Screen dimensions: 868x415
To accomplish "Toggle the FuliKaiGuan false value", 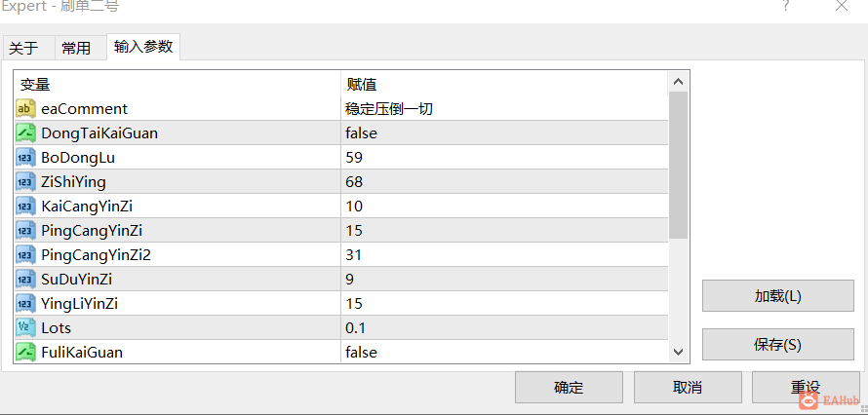I will 504,352.
